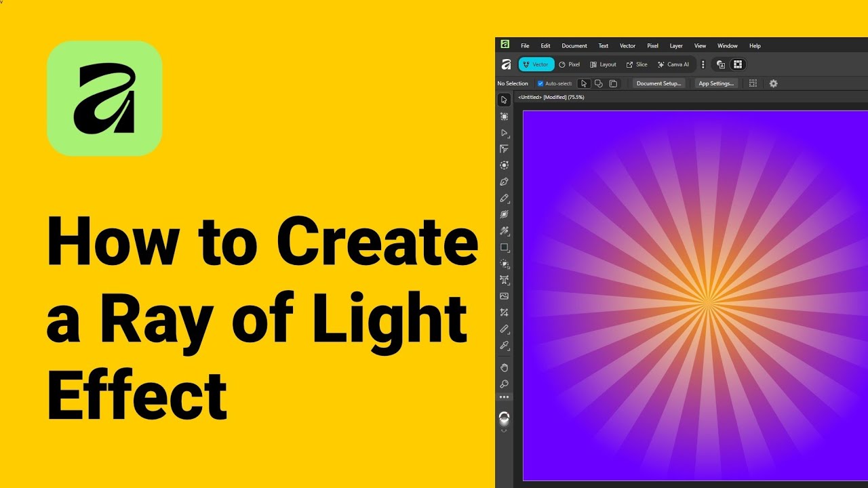Toggle the Auto-select checkbox
The height and width of the screenshot is (488, 868).
[540, 83]
